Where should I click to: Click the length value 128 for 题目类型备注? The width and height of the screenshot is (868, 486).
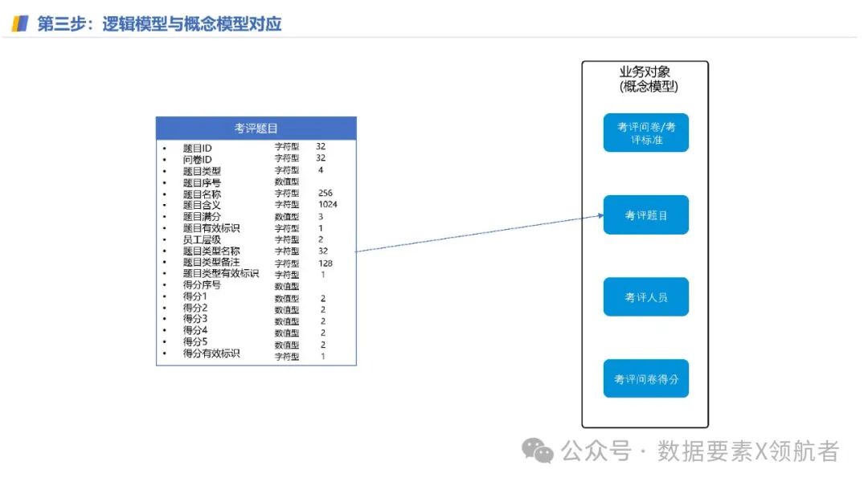coord(325,263)
